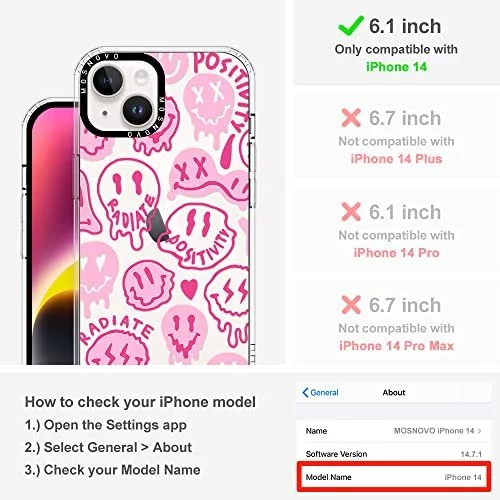This screenshot has width=500, height=500.
Task: Click the red X beside iPhone 14 Plus
Action: pyautogui.click(x=351, y=118)
